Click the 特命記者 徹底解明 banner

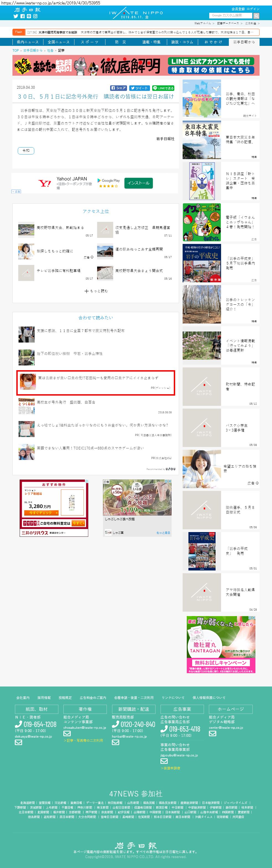coord(136,65)
